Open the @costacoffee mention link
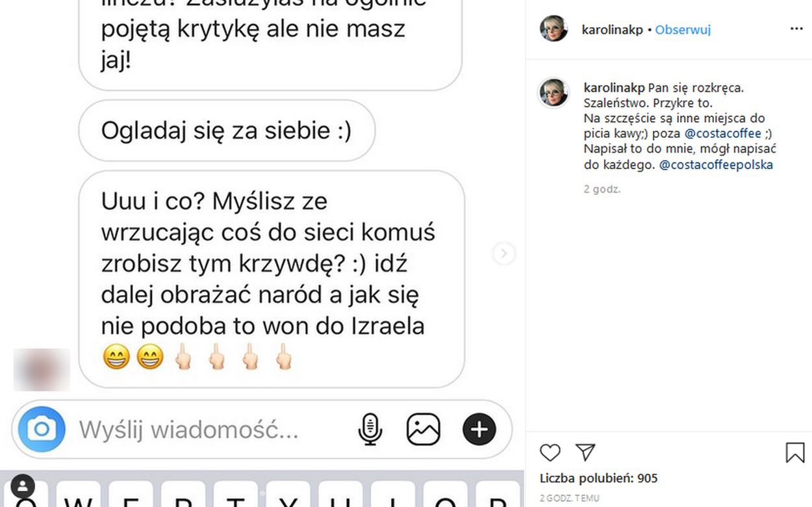The width and height of the screenshot is (812, 507). pos(722,134)
